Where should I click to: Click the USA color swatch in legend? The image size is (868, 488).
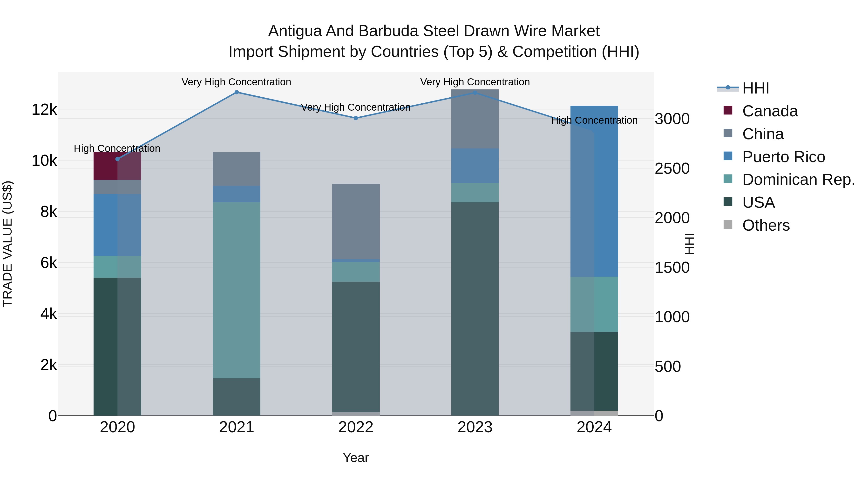click(728, 202)
